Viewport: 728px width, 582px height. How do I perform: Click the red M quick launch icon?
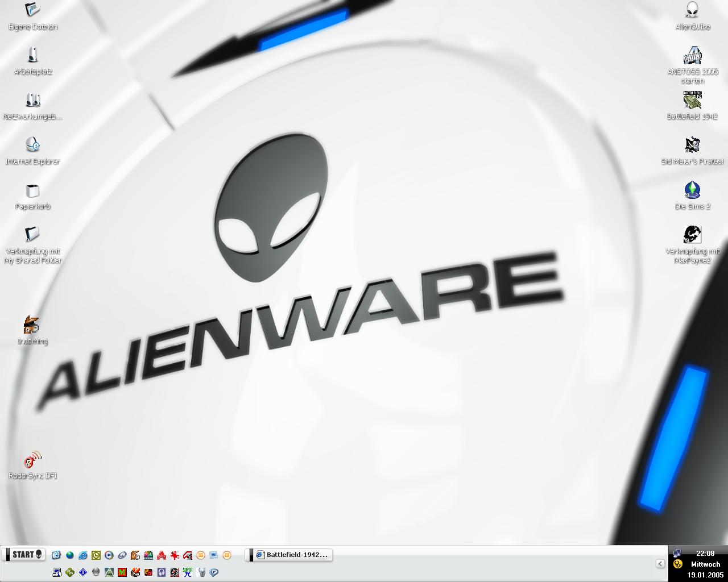(122, 572)
